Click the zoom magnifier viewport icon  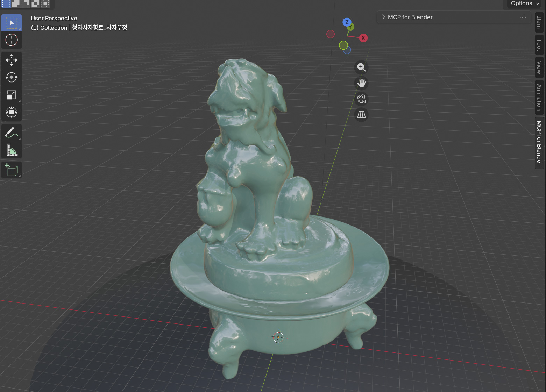361,67
